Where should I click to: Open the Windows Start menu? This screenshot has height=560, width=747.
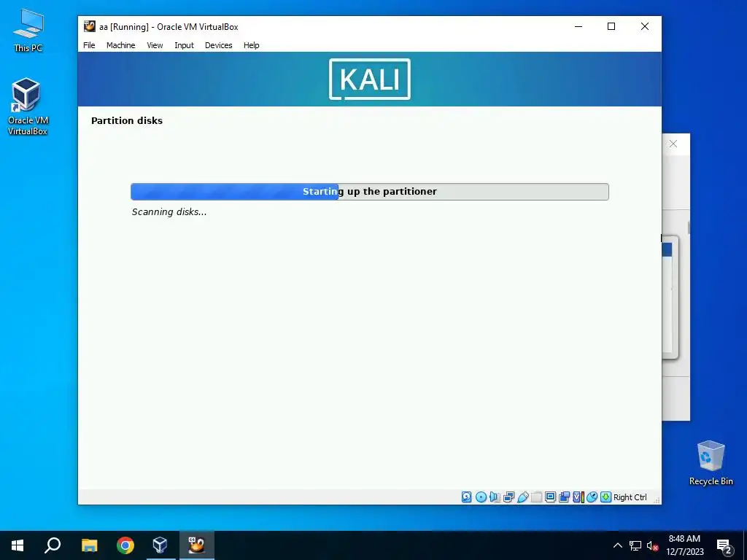point(18,545)
